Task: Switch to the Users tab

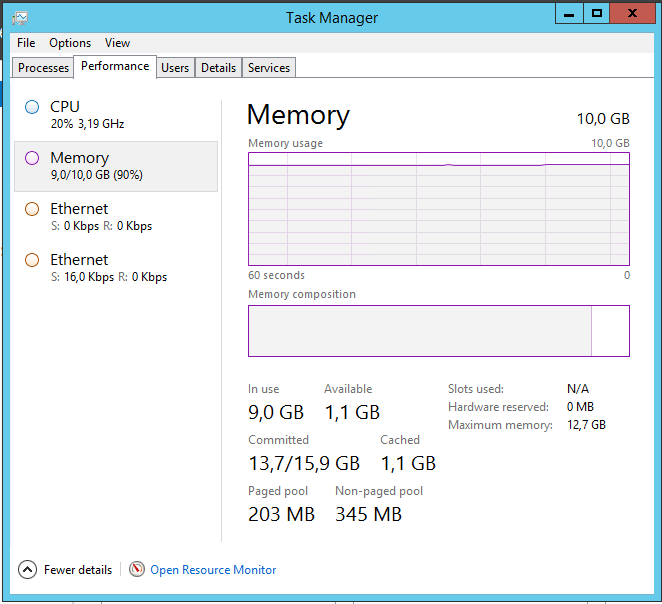Action: pyautogui.click(x=175, y=68)
